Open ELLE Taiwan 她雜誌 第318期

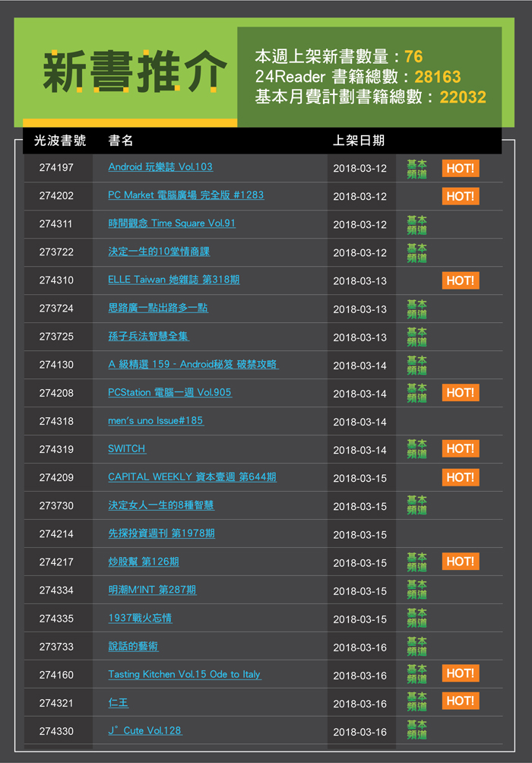coord(173,280)
